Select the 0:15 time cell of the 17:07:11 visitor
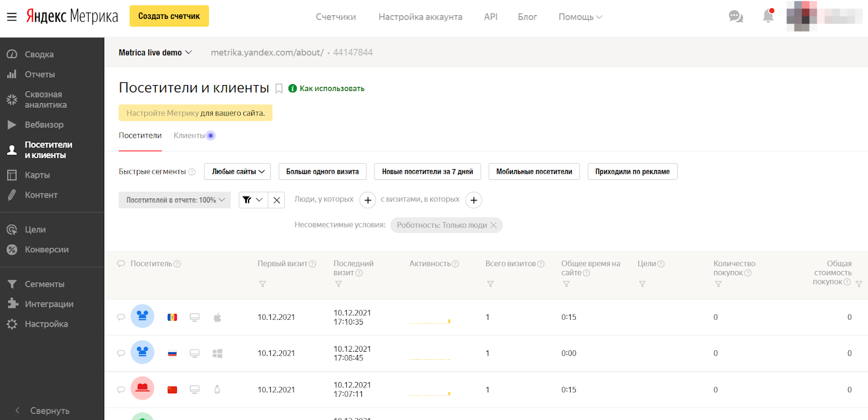The height and width of the screenshot is (420, 868). [569, 390]
